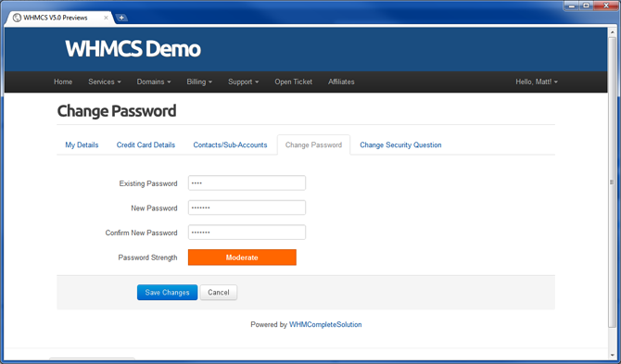Open the Open Ticket page
The image size is (621, 364).
tap(294, 82)
